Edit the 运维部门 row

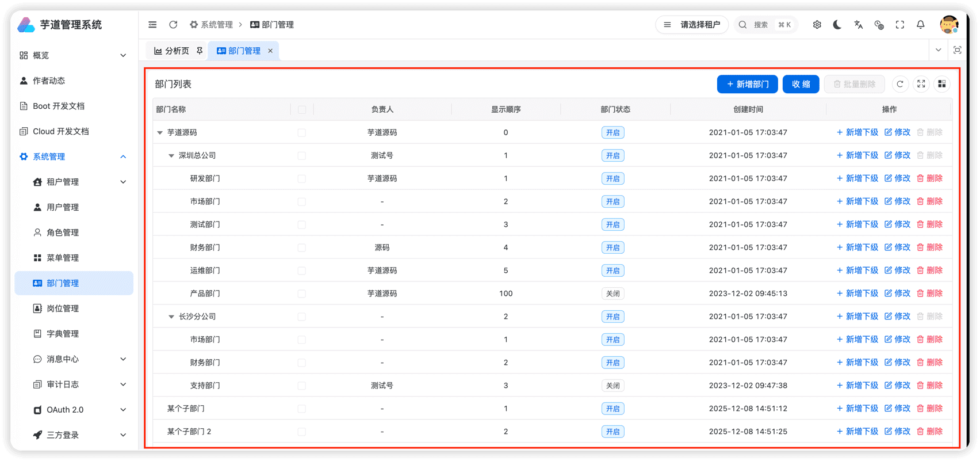tap(897, 270)
